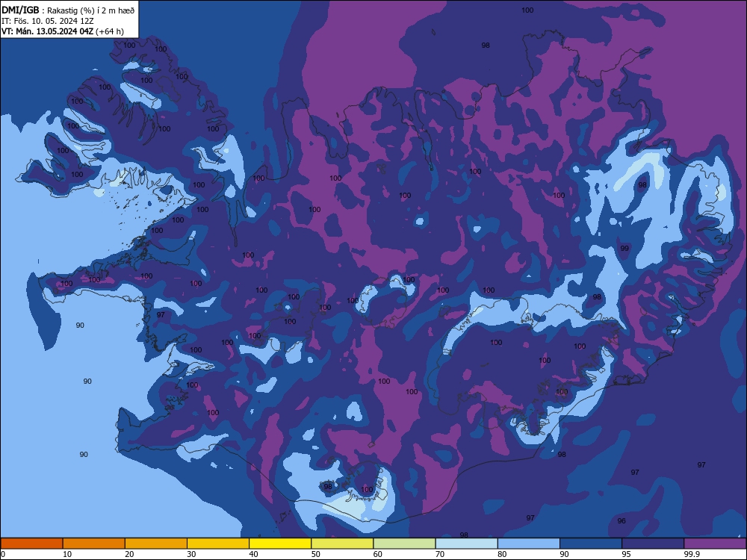The width and height of the screenshot is (747, 560).
Task: Pick the 60–70 pale green legend swatch
Action: click(x=404, y=544)
